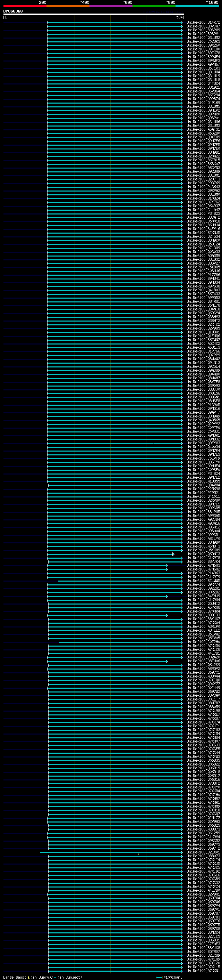Screen dimensions: 222x980
Task: Open hit UniRef100_O81921
Action: tap(203, 88)
